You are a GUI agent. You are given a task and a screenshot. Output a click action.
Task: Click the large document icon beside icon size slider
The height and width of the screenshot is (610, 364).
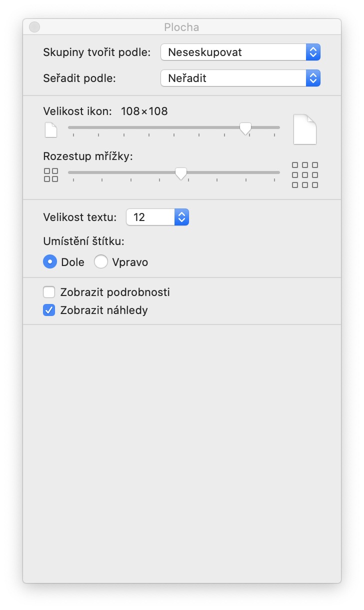pyautogui.click(x=304, y=129)
